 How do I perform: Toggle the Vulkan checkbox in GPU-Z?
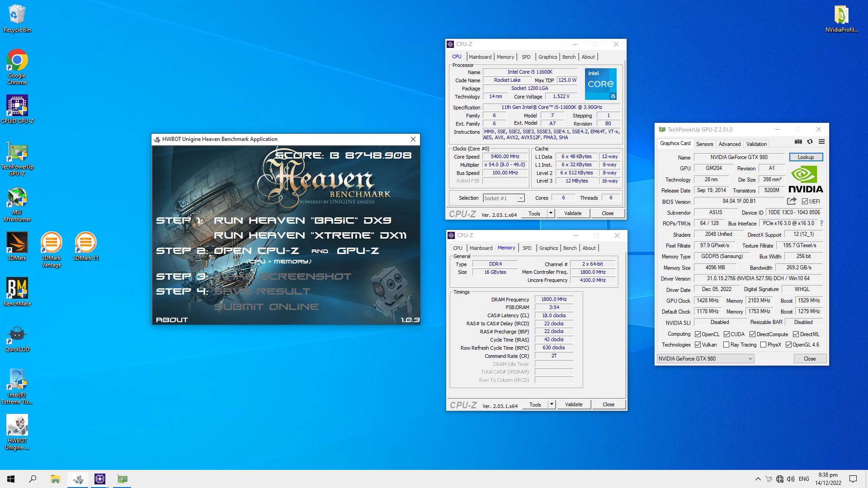698,345
